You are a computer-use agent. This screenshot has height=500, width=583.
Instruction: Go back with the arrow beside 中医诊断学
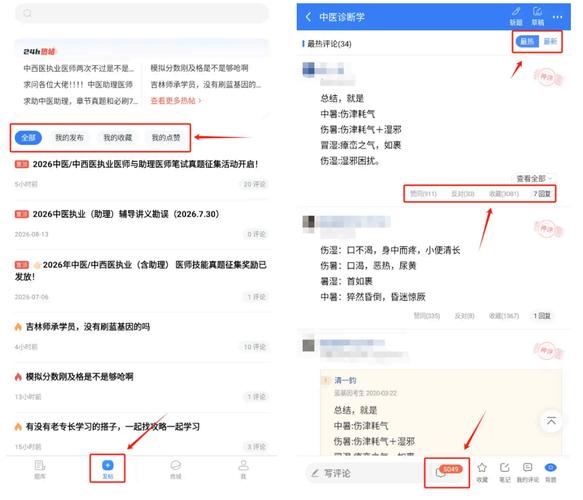308,17
